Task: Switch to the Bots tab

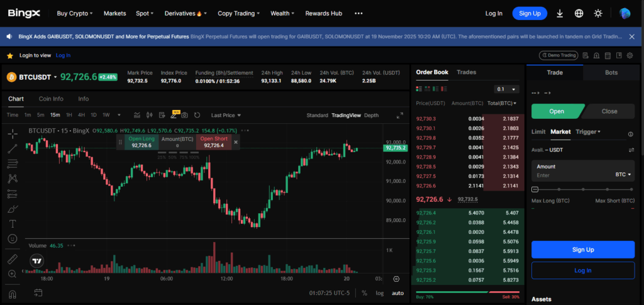Action: tap(611, 72)
